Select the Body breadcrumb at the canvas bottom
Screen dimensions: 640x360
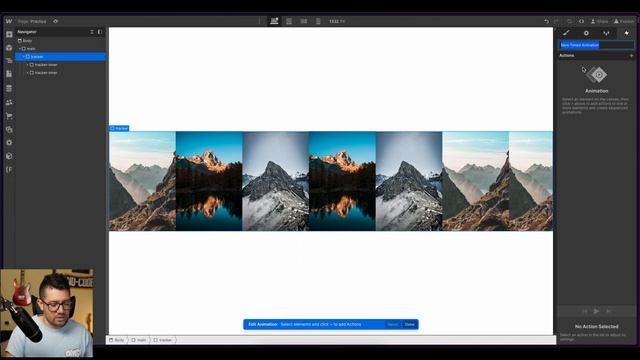117,340
